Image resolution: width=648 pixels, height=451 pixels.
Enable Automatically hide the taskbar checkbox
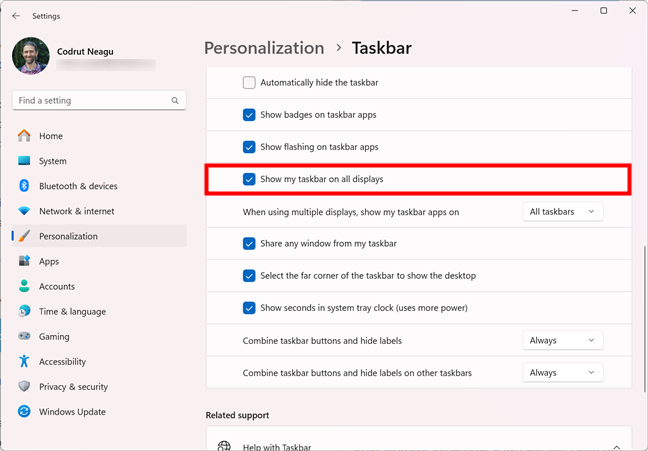coord(249,82)
